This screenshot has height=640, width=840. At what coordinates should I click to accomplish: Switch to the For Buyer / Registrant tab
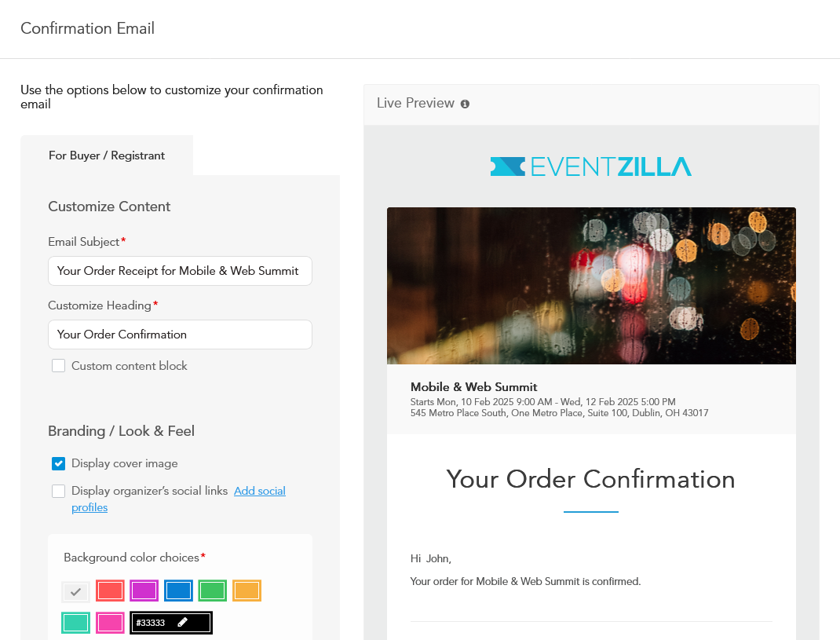pyautogui.click(x=106, y=155)
